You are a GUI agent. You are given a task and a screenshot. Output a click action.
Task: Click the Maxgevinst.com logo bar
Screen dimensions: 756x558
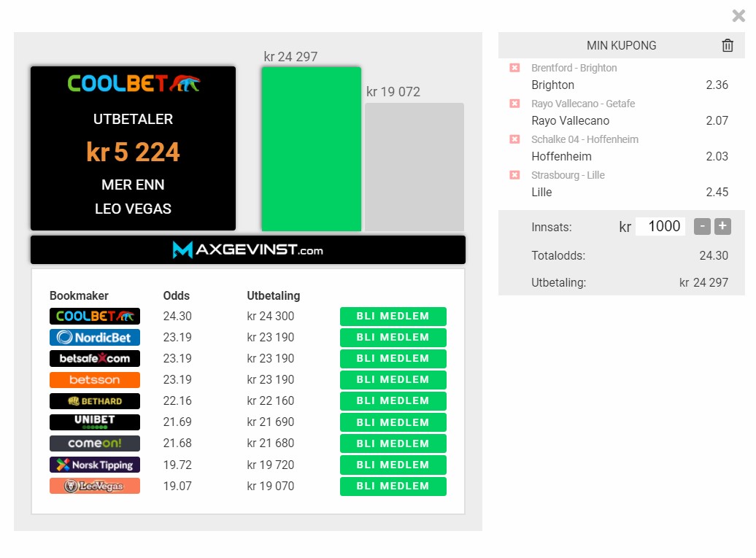[x=248, y=249]
